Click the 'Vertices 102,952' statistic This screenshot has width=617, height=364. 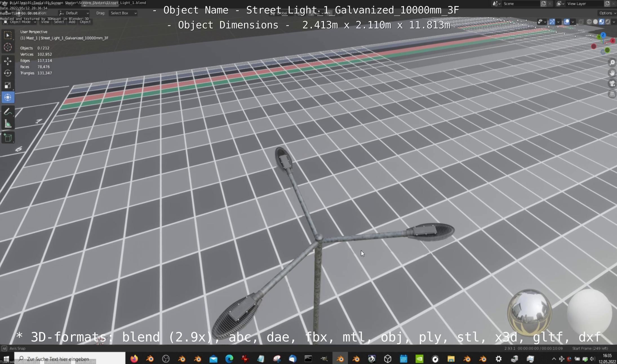click(x=36, y=54)
